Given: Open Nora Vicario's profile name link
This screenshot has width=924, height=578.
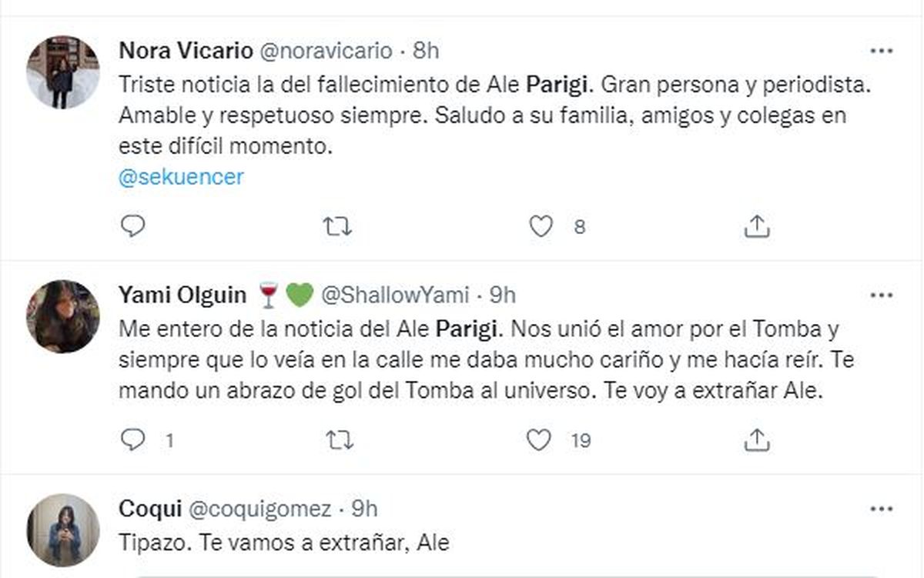Looking at the screenshot, I should click(186, 51).
